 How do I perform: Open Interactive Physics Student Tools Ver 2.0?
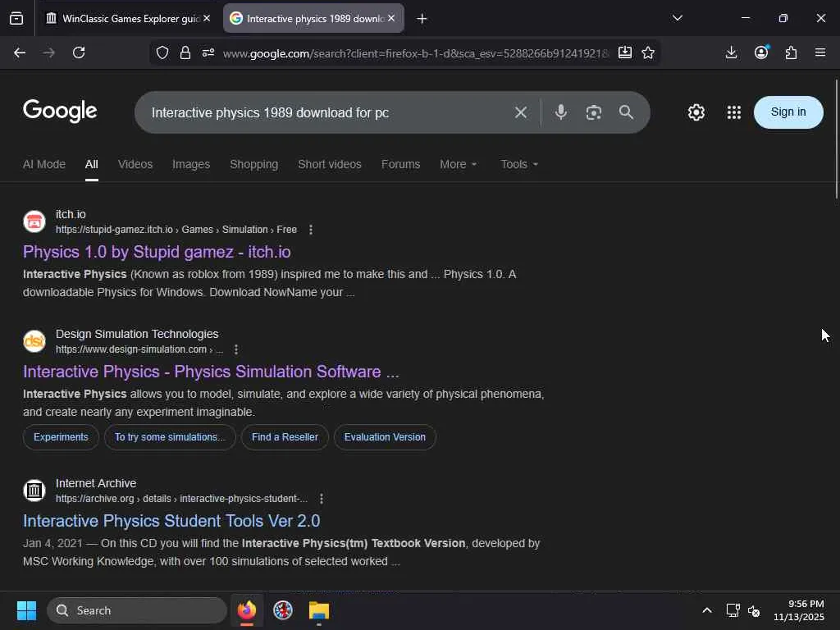171,521
